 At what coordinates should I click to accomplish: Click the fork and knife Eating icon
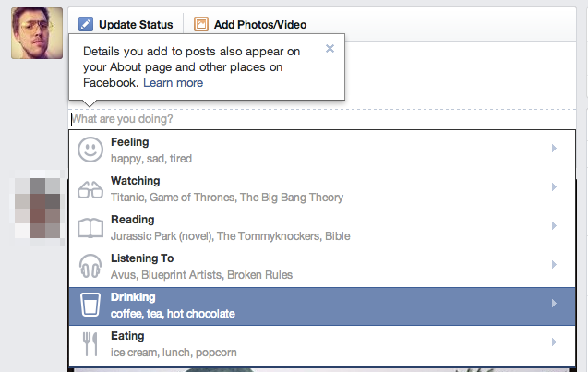pyautogui.click(x=90, y=344)
